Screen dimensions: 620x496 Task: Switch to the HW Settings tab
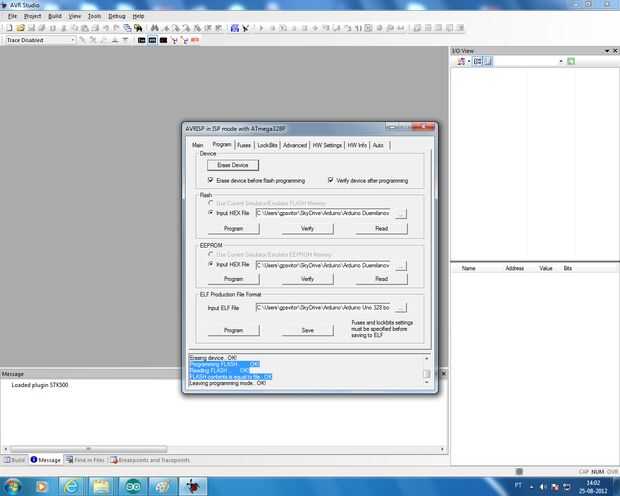pos(327,145)
